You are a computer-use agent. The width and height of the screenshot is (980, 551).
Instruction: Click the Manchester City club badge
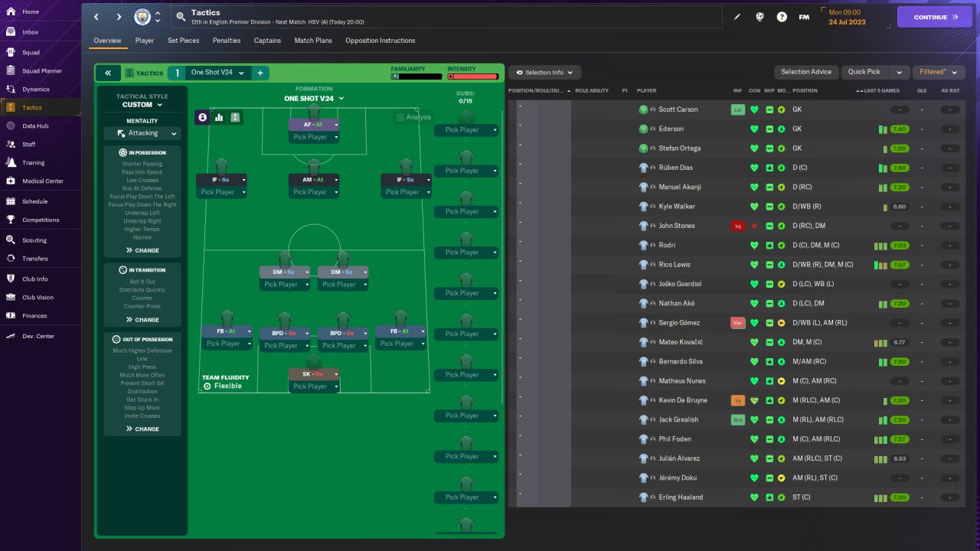[x=142, y=17]
